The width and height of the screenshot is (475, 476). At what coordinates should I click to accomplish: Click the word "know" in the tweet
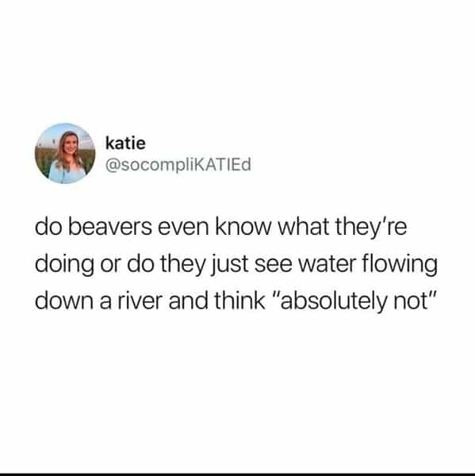(x=243, y=227)
